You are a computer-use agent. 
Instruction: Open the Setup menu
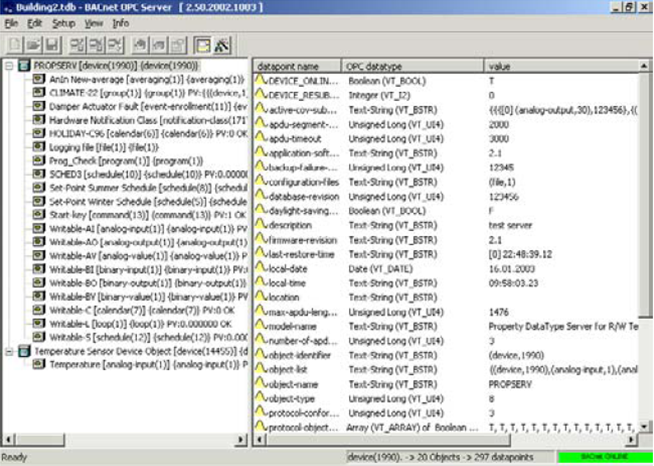pyautogui.click(x=63, y=22)
